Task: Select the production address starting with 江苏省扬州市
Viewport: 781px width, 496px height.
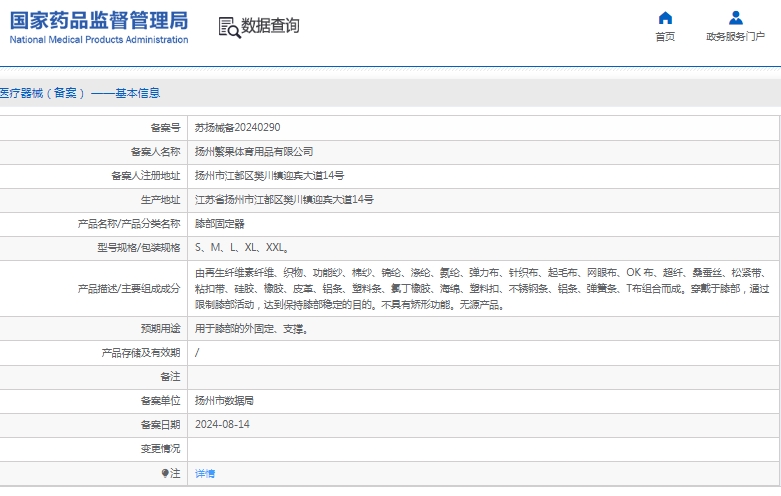Action: pos(284,200)
